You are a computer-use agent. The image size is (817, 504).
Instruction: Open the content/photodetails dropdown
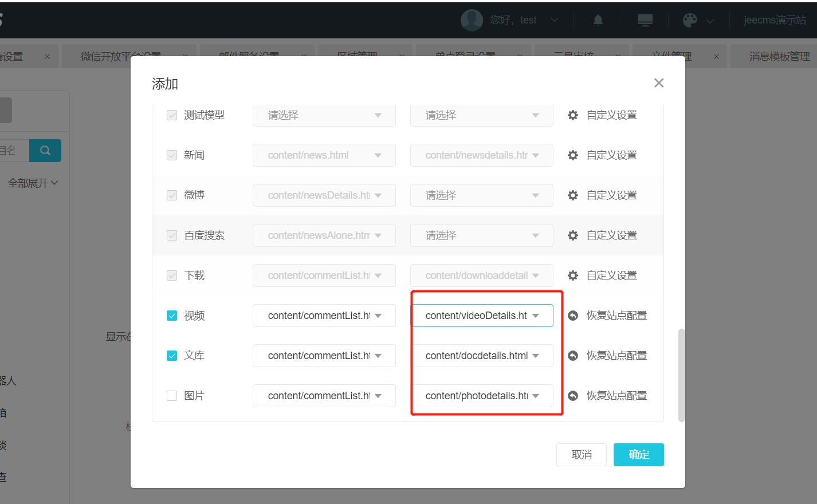(x=482, y=396)
